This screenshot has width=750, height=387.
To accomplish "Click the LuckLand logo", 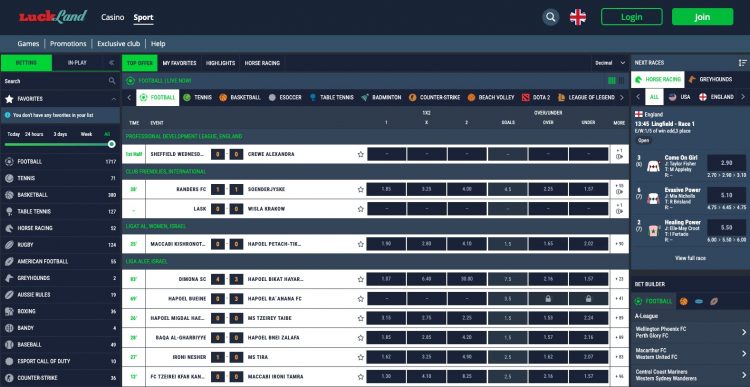I will (x=53, y=17).
